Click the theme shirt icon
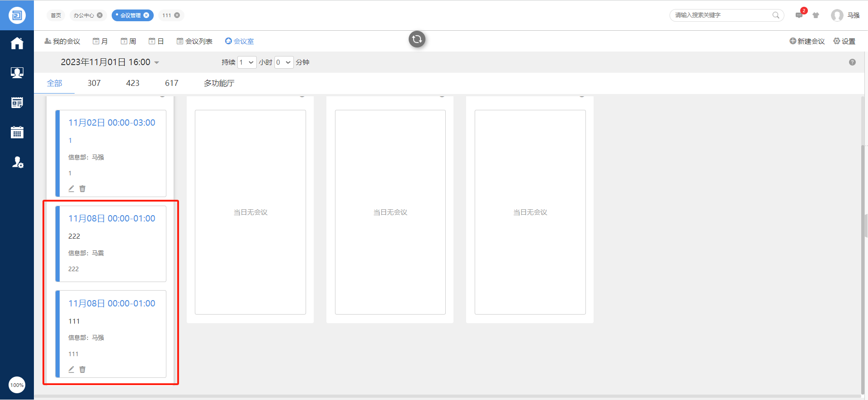 pos(816,15)
